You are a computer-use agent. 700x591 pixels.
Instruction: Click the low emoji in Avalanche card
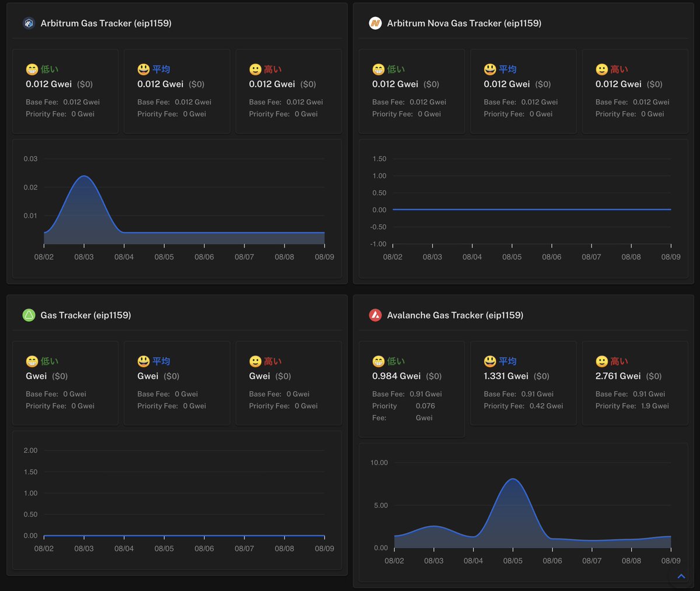click(x=379, y=362)
